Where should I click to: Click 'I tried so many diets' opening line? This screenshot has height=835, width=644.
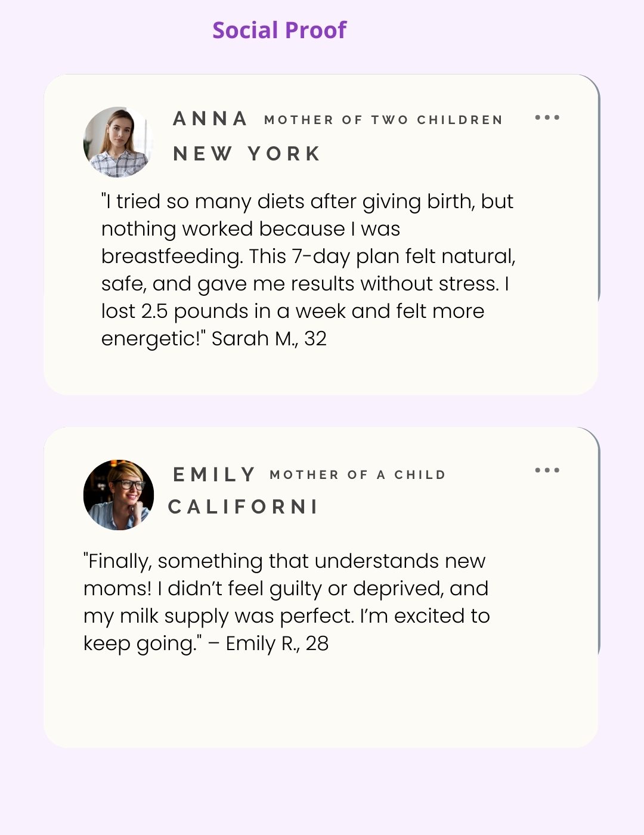307,202
